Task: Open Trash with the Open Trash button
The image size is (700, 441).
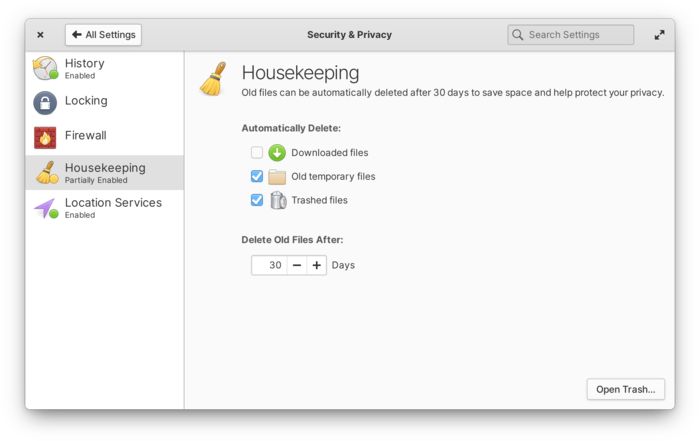Action: point(625,389)
